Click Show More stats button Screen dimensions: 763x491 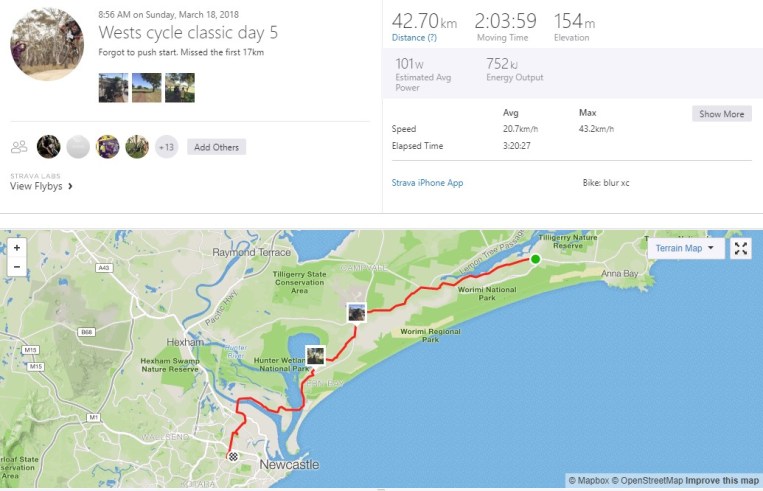click(x=721, y=114)
